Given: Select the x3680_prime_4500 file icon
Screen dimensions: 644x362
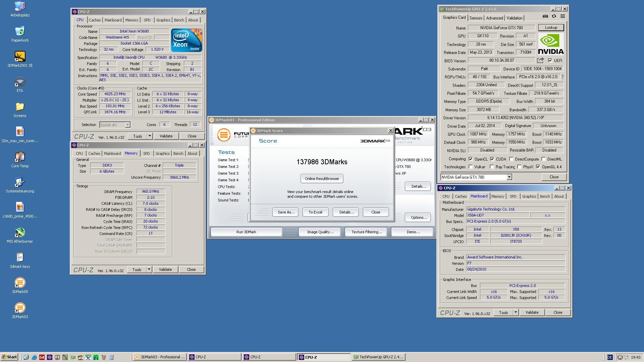Looking at the screenshot, I should 20,210.
